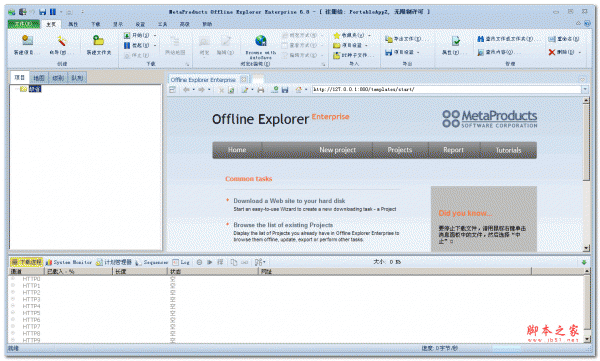Click the Properties checkmark document icon
This screenshot has height=361, width=600.
click(x=455, y=40)
